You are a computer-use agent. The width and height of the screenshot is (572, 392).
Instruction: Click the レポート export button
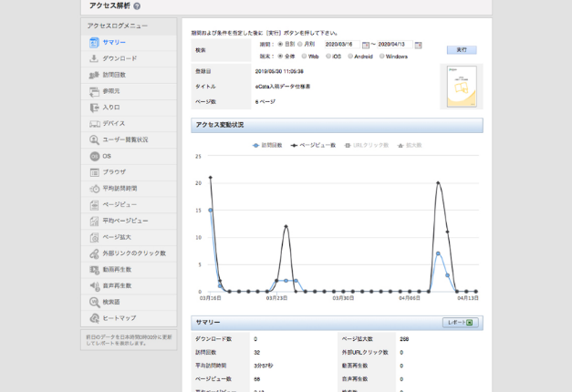click(x=460, y=323)
